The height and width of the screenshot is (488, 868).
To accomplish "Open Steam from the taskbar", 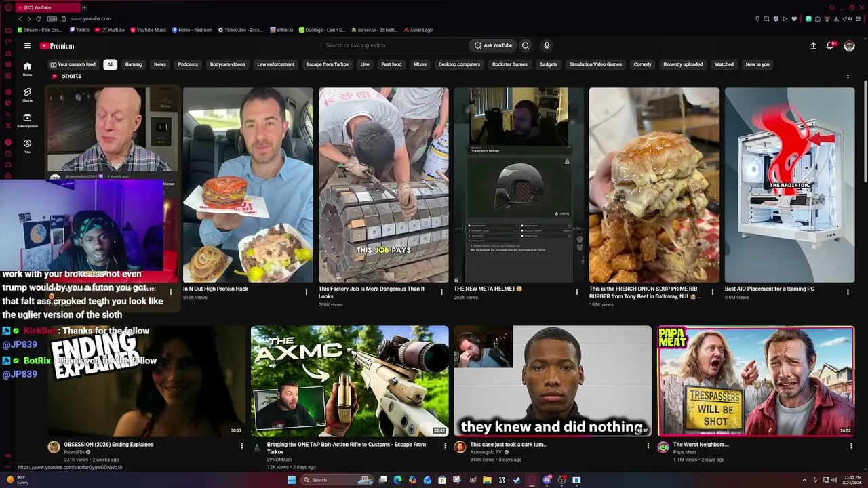I will pos(517,480).
